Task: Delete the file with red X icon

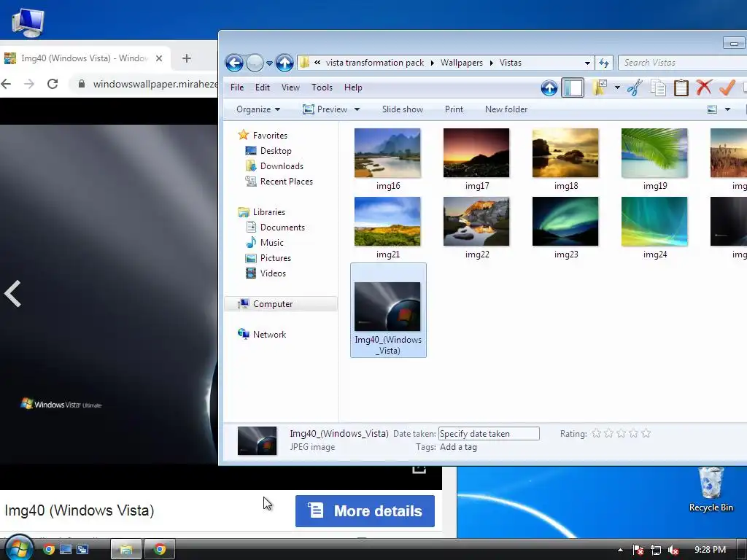Action: [704, 87]
